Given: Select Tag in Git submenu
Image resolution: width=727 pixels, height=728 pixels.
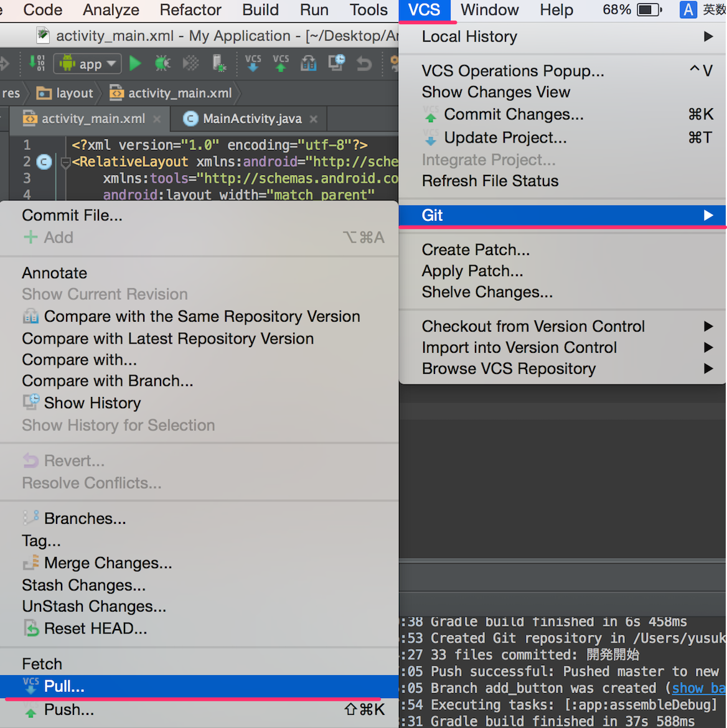Looking at the screenshot, I should (199, 541).
